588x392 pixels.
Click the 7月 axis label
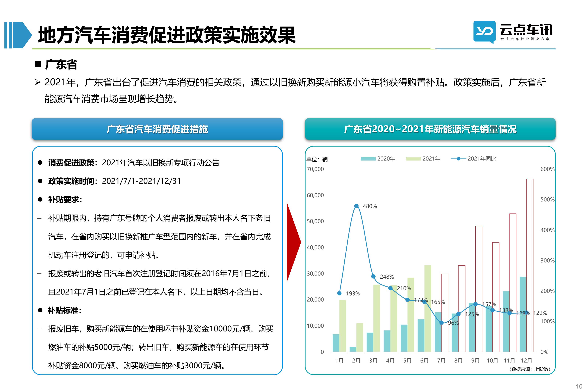click(x=441, y=360)
